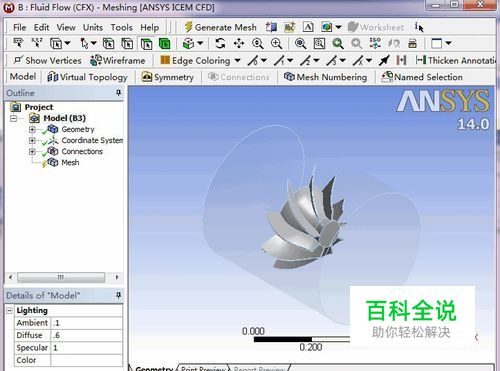Click the green Previous View magnifier

click(338, 43)
